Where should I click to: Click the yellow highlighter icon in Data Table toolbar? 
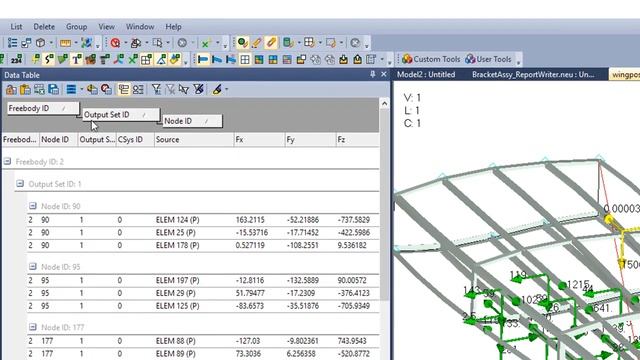217,89
